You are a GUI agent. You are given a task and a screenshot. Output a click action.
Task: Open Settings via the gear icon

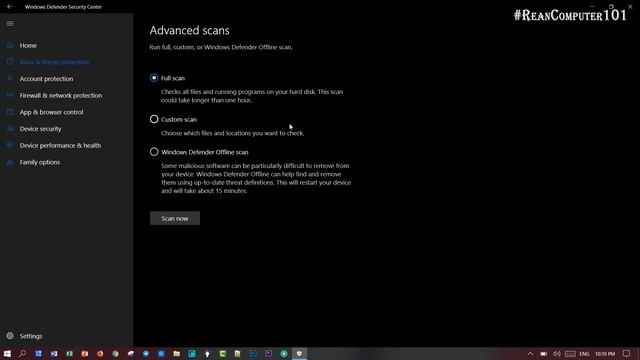click(x=10, y=336)
